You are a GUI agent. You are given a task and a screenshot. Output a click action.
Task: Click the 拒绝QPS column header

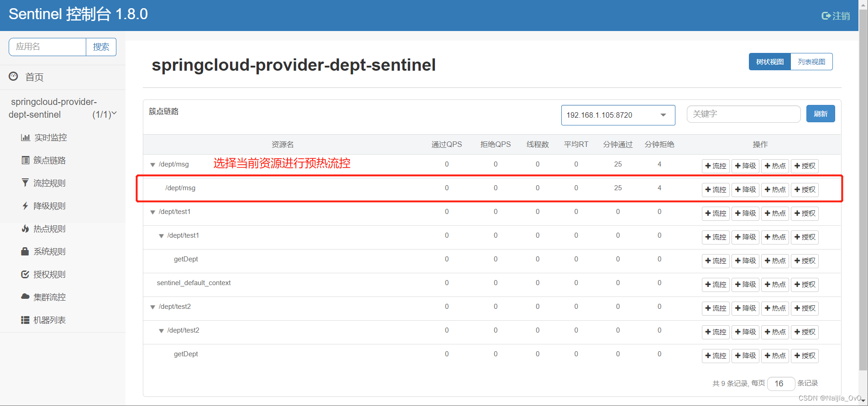coord(495,144)
